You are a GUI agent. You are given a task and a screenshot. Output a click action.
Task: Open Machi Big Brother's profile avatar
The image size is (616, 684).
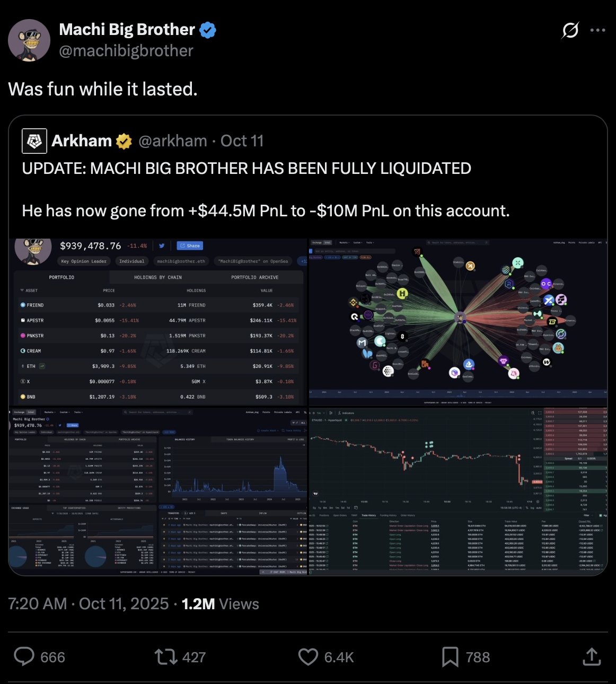point(29,40)
